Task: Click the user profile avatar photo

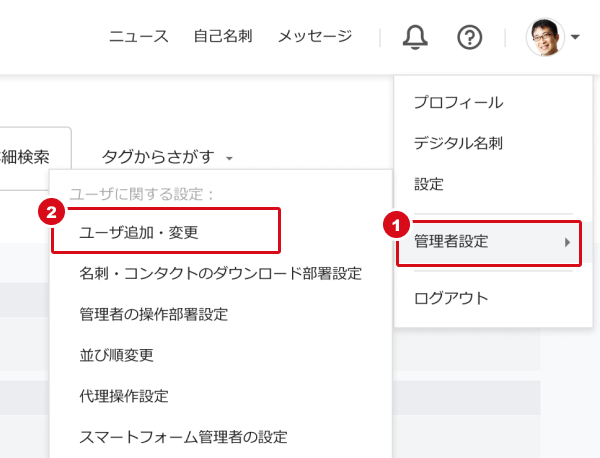Action: [545, 38]
